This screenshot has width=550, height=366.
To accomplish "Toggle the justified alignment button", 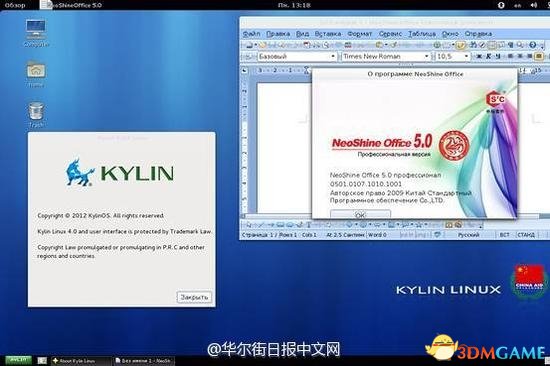I will 539,56.
